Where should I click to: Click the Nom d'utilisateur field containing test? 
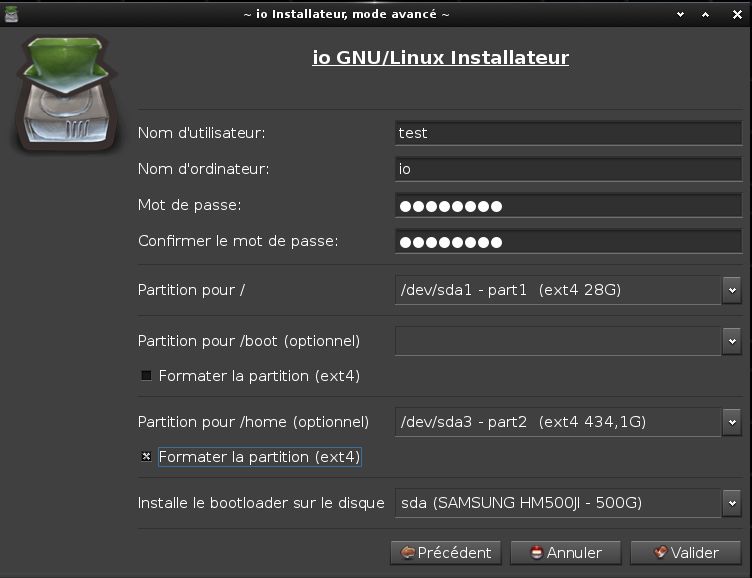click(569, 133)
